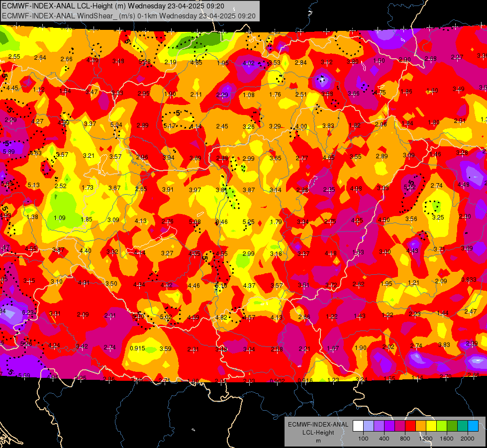Pick the yellow legend swatch after 1200
This screenshot has height=448, width=487.
pyautogui.click(x=431, y=426)
